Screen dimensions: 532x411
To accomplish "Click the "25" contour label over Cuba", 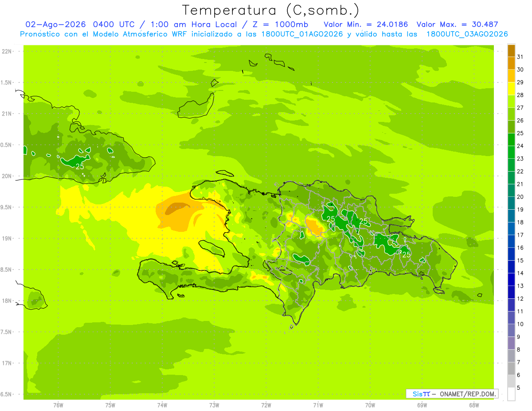I will (80, 167).
